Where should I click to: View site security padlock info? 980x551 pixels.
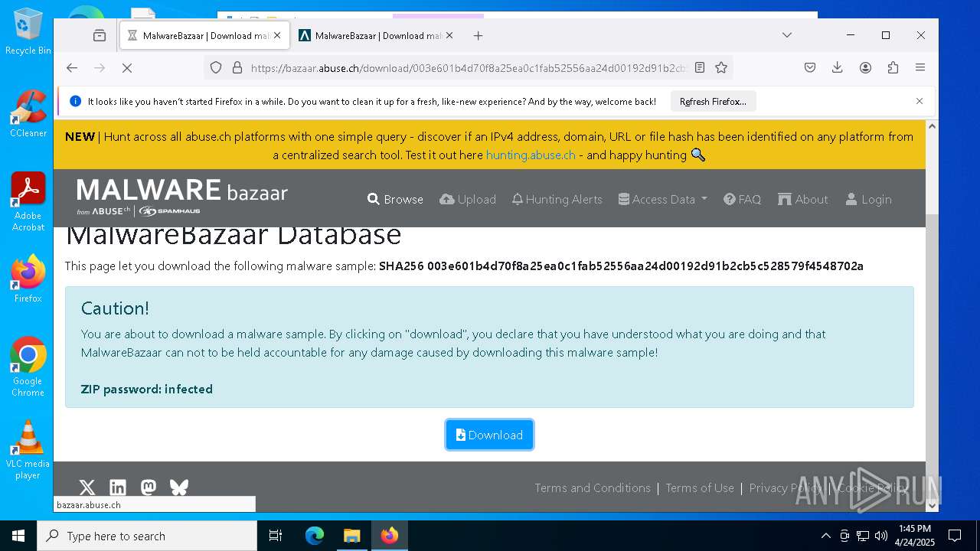[237, 67]
